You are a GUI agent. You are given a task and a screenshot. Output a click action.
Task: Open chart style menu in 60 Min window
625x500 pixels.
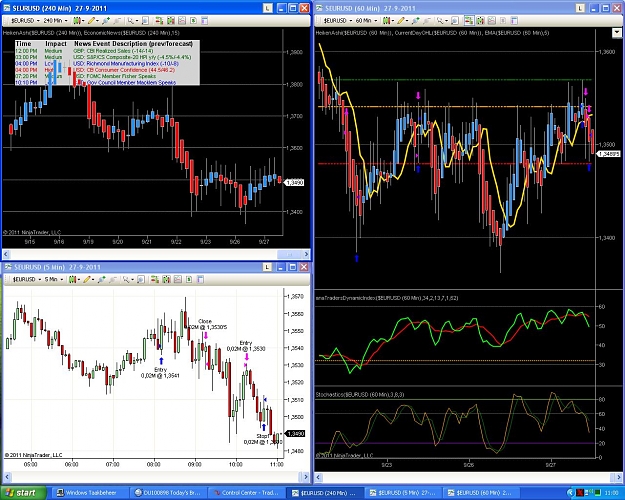point(389,20)
